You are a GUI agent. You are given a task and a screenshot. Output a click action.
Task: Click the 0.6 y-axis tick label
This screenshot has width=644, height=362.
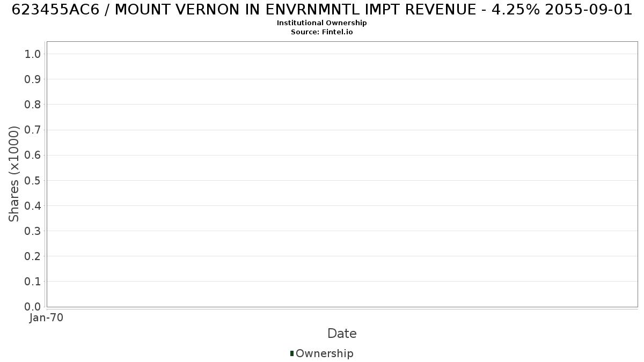tap(33, 155)
